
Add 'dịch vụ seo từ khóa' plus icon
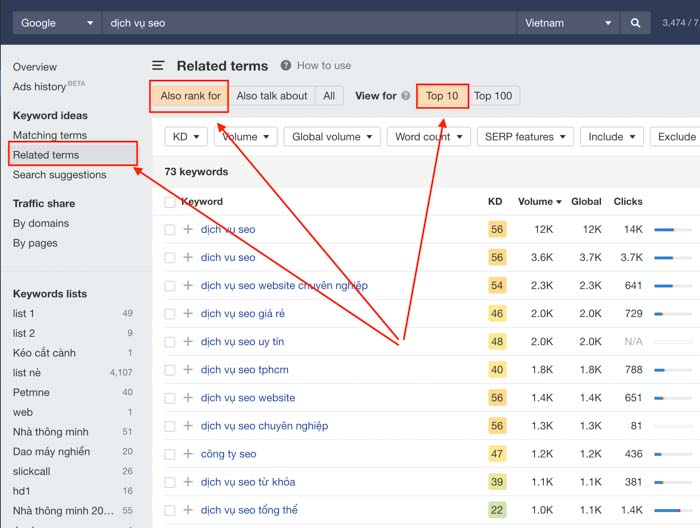[188, 482]
